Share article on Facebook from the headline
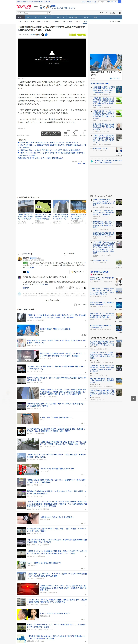 pos(46,35)
